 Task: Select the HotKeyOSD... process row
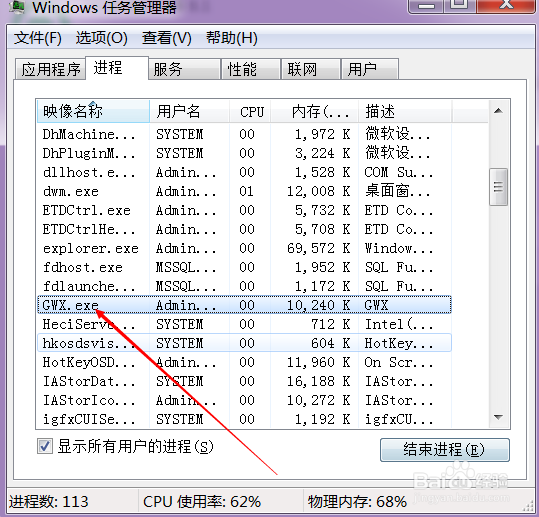(x=244, y=362)
